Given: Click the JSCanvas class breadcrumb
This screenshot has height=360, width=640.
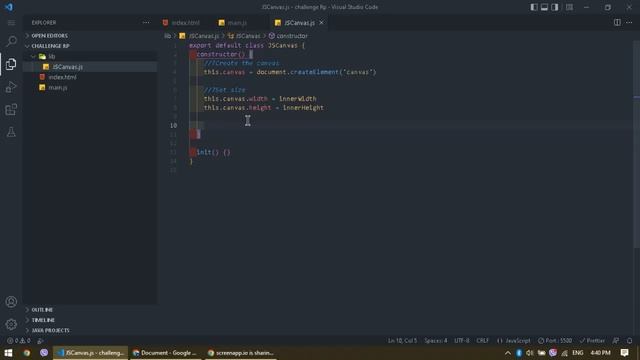Looking at the screenshot, I should [x=244, y=36].
